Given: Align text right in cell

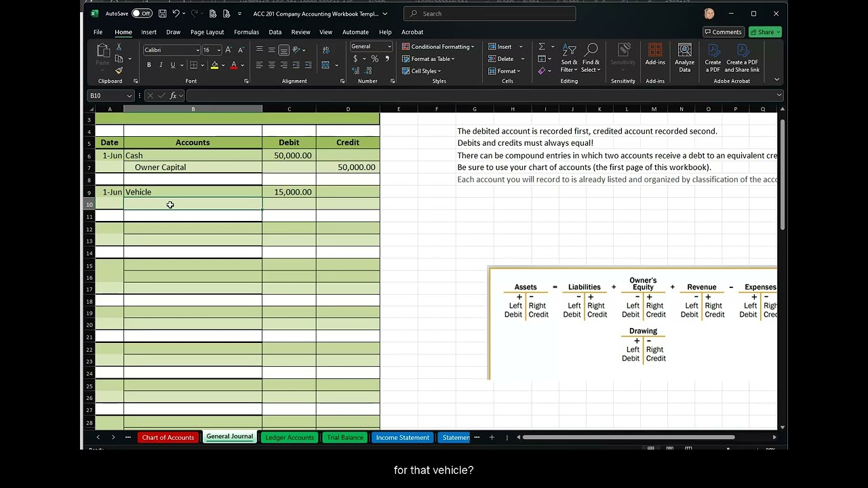Looking at the screenshot, I should [x=283, y=65].
